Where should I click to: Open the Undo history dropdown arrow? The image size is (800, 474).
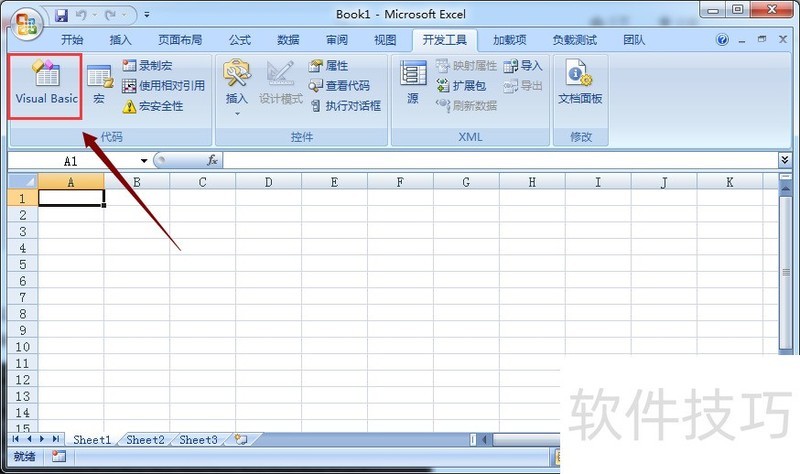pyautogui.click(x=94, y=15)
